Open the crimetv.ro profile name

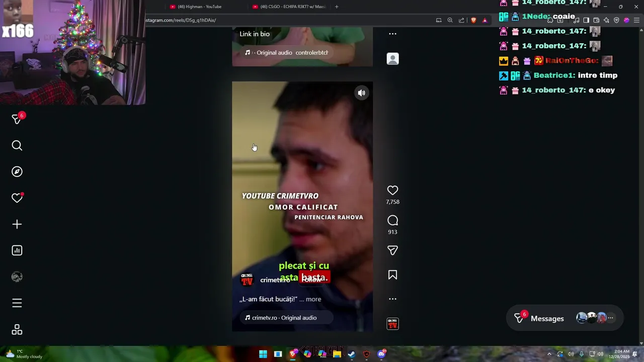tap(275, 280)
